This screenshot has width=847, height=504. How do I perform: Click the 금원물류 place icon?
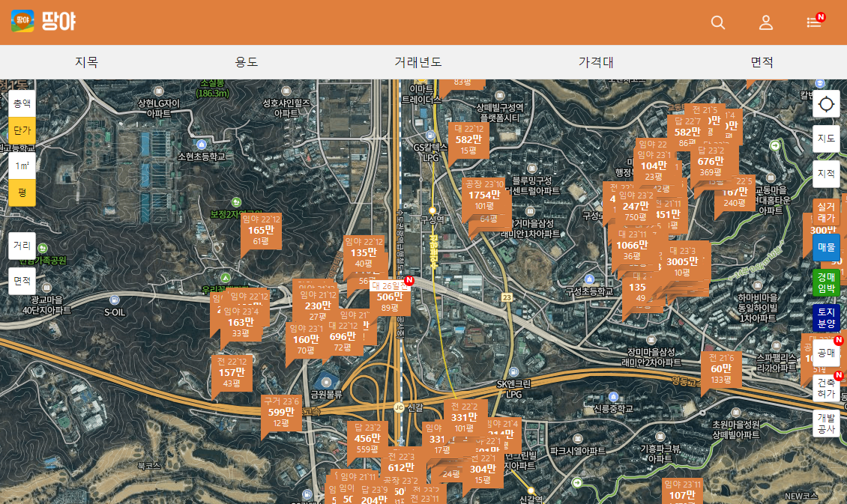(326, 382)
